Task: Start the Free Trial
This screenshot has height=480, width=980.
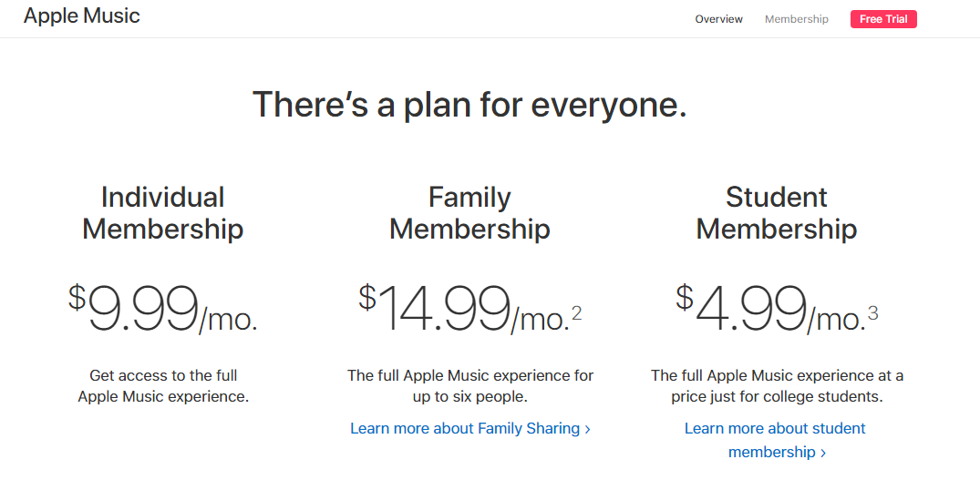Action: pos(882,19)
